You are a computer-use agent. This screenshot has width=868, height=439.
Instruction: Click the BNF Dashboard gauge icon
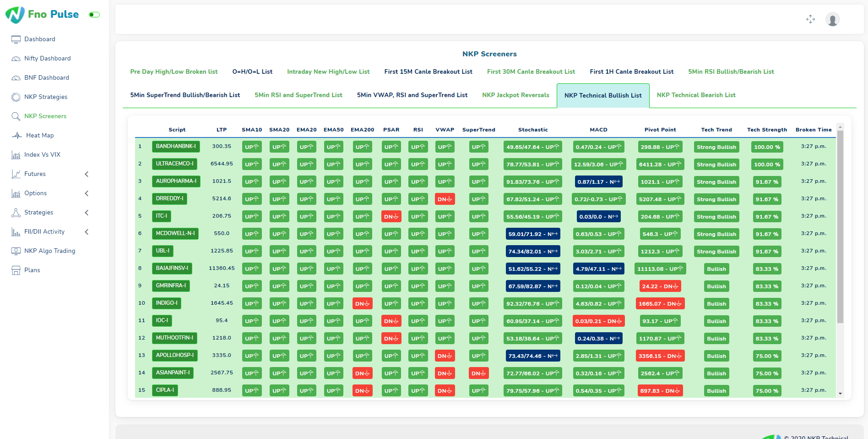tap(16, 78)
